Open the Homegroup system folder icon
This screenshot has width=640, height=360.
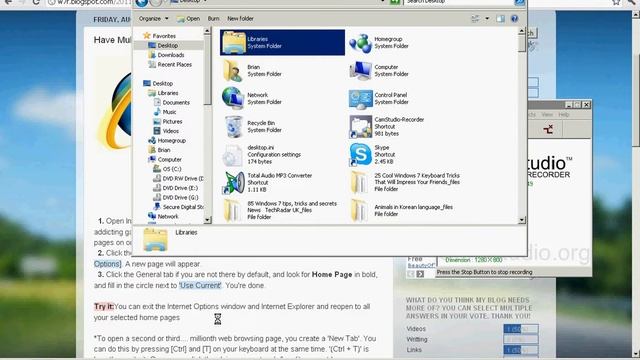point(360,42)
